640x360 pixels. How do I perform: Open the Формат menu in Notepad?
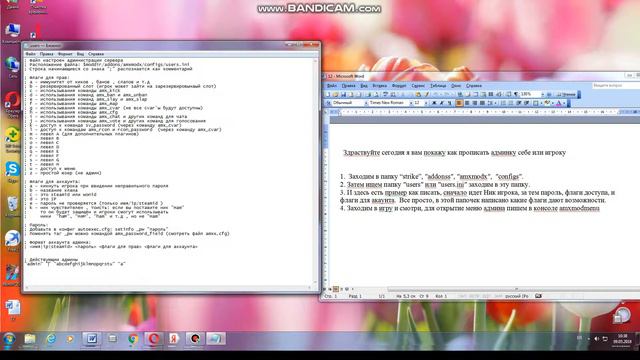pyautogui.click(x=65, y=54)
